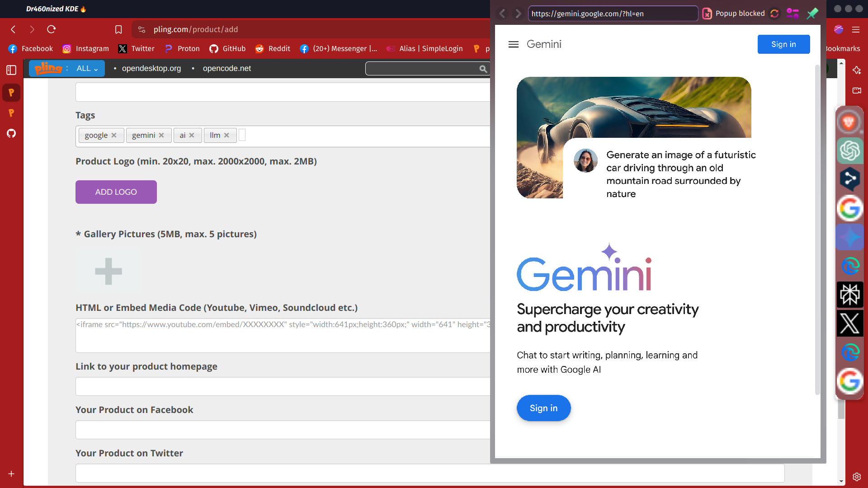Click the lower blue Sign in button in Gemini

point(544,408)
